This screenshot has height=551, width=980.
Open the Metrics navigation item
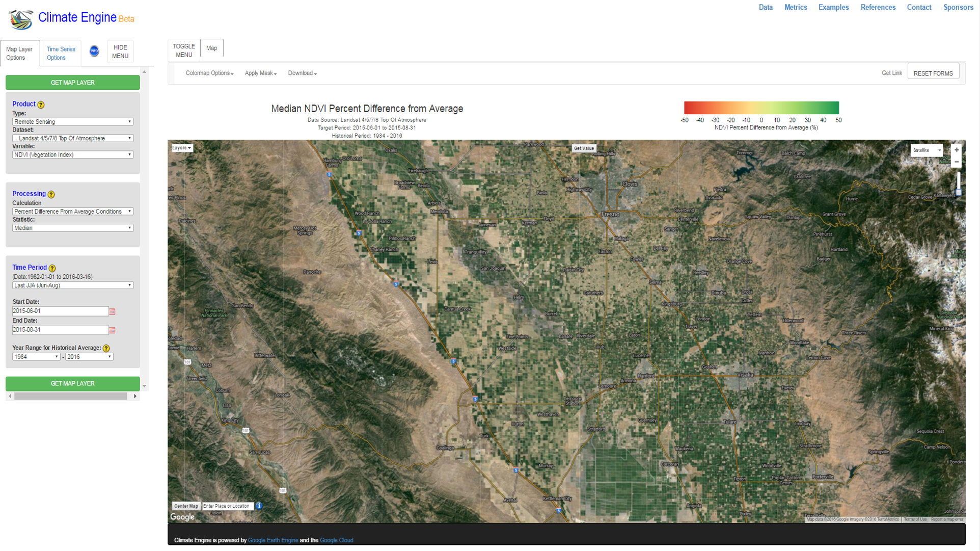tap(796, 7)
